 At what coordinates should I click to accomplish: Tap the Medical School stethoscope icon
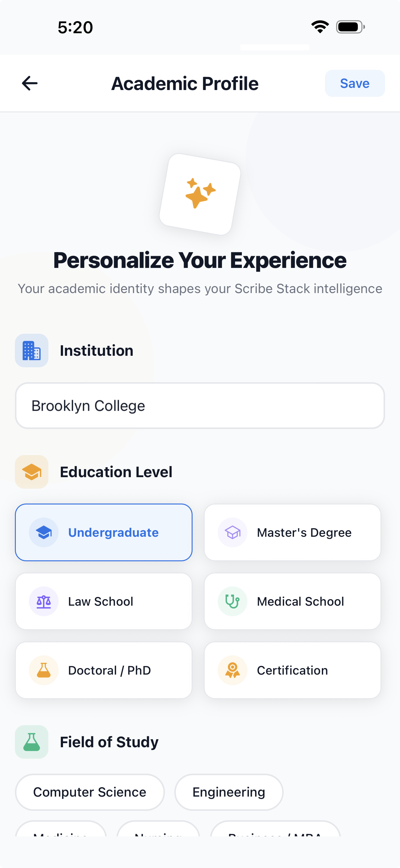point(232,601)
